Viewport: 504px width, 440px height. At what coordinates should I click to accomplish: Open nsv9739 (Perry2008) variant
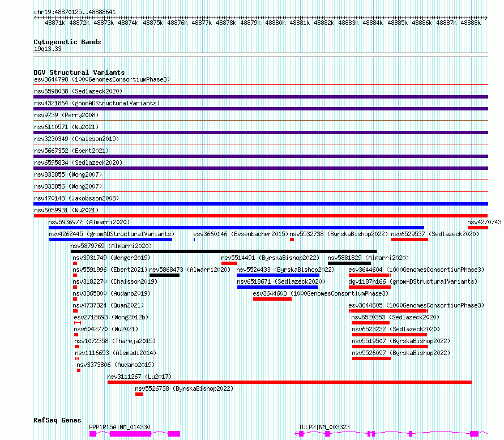66,115
